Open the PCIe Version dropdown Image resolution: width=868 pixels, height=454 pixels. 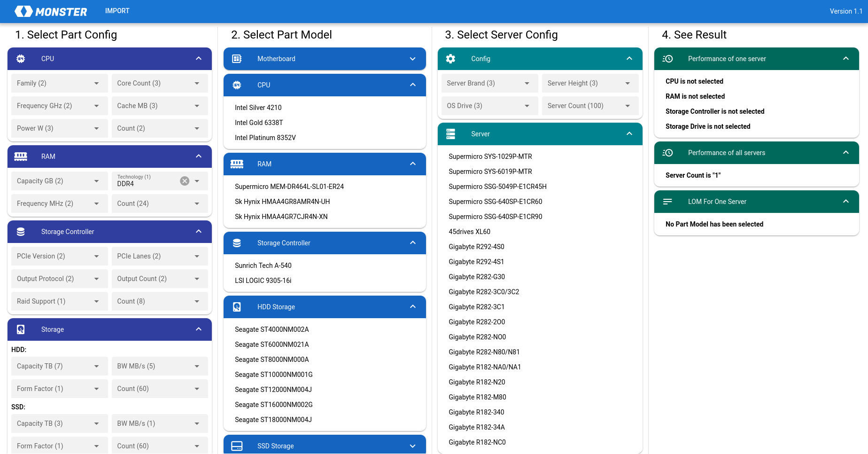click(x=59, y=256)
